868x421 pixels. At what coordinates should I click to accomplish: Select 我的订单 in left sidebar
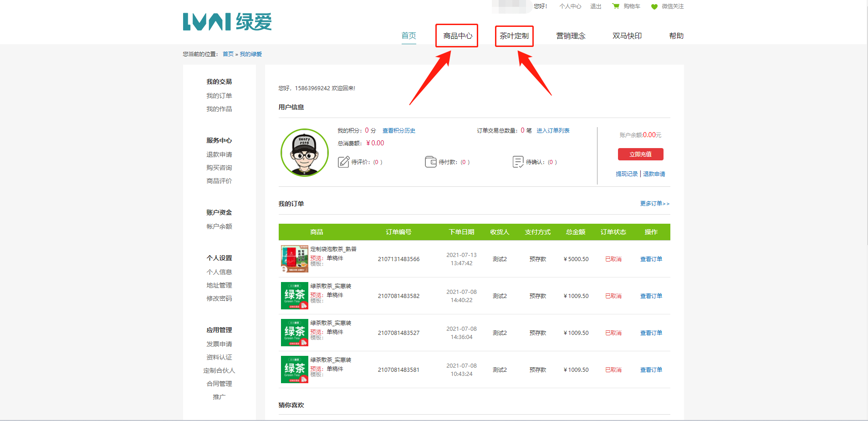(219, 96)
